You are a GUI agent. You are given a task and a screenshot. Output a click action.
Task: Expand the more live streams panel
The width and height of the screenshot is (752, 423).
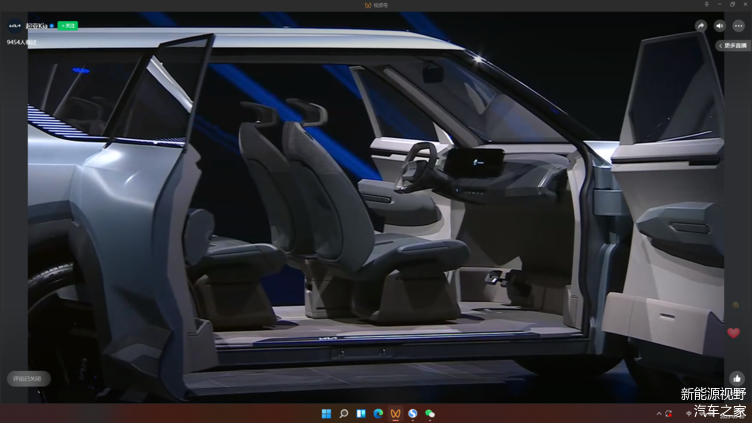(733, 46)
